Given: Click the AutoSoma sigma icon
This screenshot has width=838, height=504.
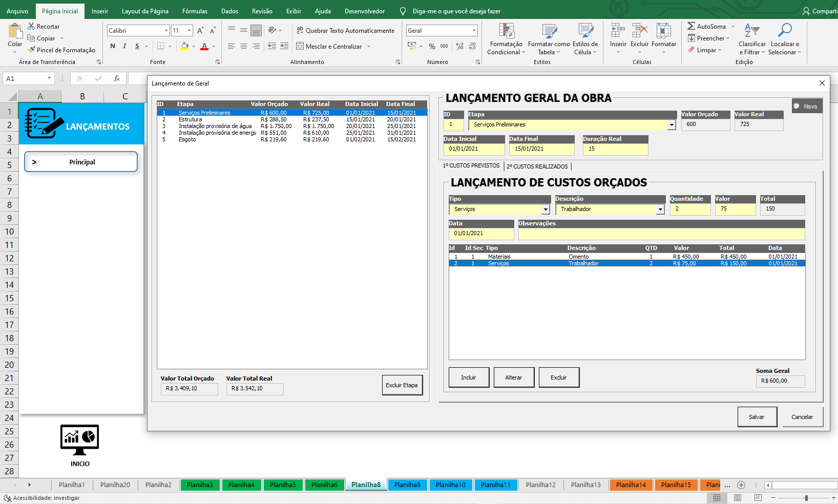Looking at the screenshot, I should 691,26.
